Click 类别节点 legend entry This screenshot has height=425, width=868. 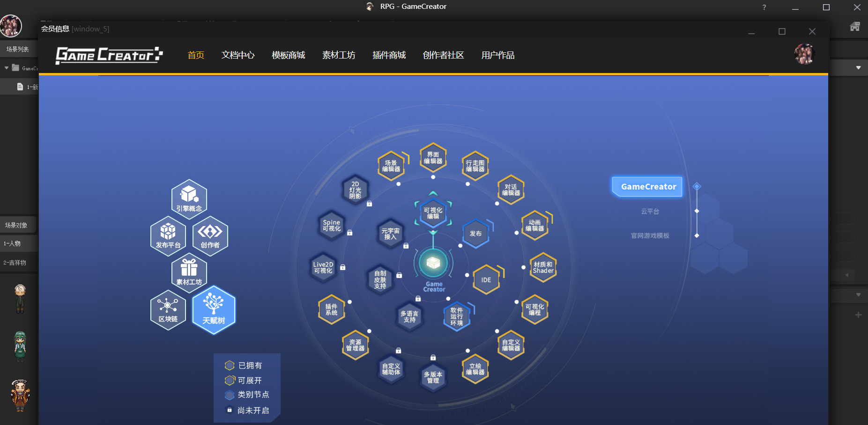247,395
